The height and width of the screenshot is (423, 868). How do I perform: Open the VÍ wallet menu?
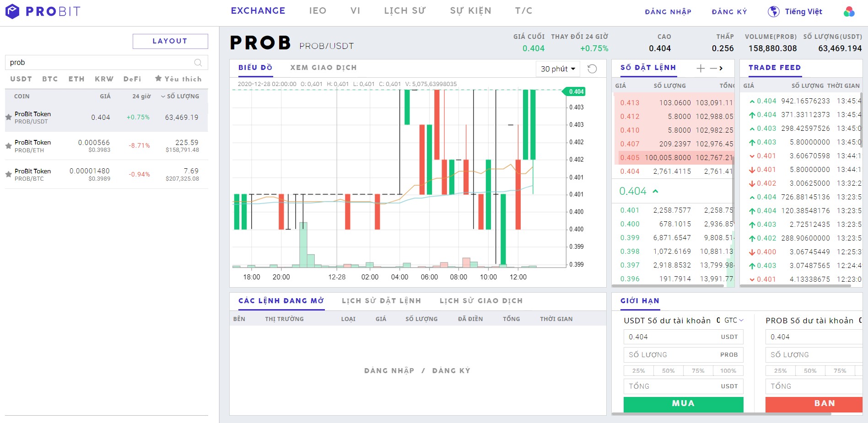pyautogui.click(x=356, y=11)
